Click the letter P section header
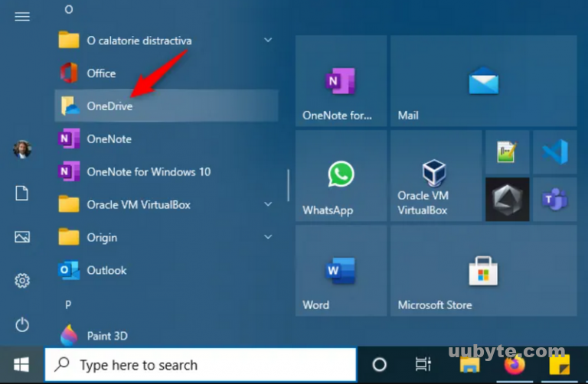Viewport: 588px width, 384px height. tap(68, 304)
